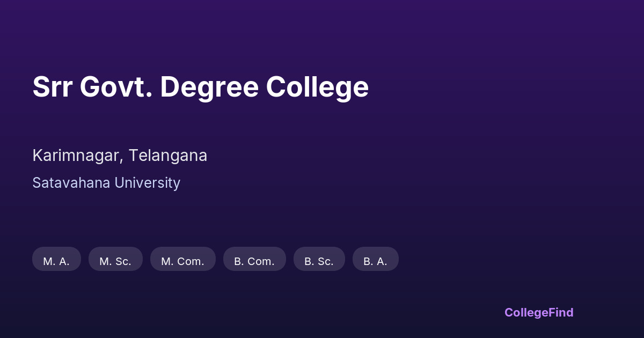This screenshot has height=338, width=644.
Task: Click the word "Satavahana"
Action: pyautogui.click(x=71, y=183)
